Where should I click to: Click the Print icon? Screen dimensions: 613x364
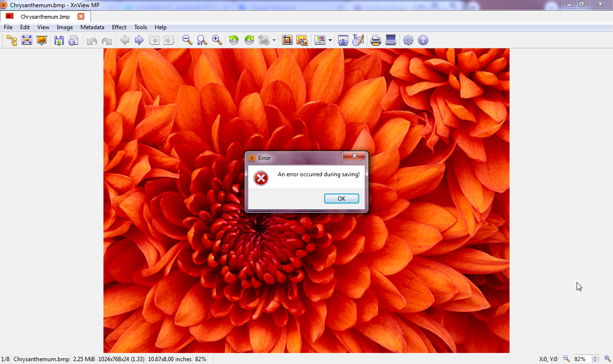(x=376, y=40)
